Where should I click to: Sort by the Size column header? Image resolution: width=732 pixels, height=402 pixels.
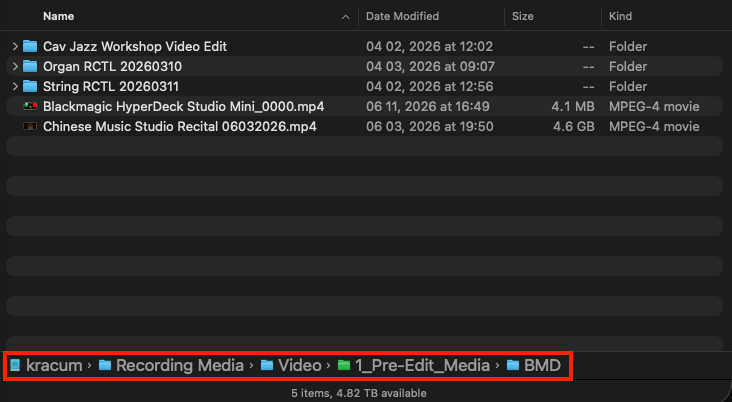(x=522, y=16)
